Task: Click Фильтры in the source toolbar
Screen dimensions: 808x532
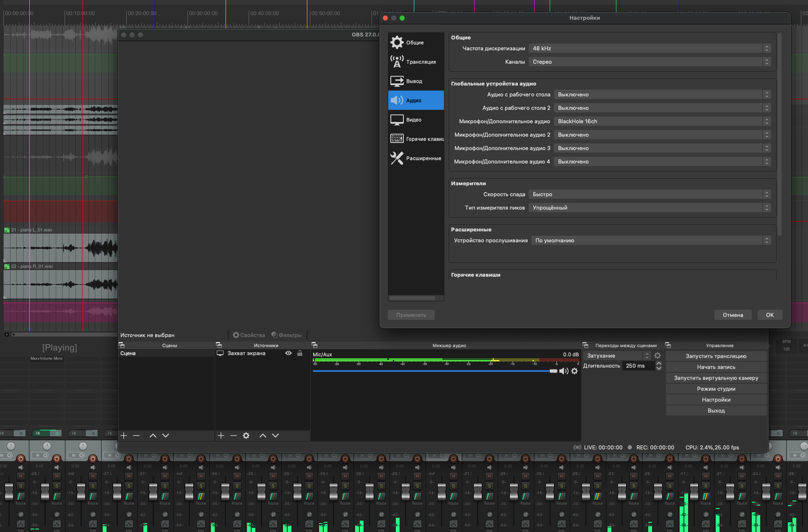Action: pos(286,335)
